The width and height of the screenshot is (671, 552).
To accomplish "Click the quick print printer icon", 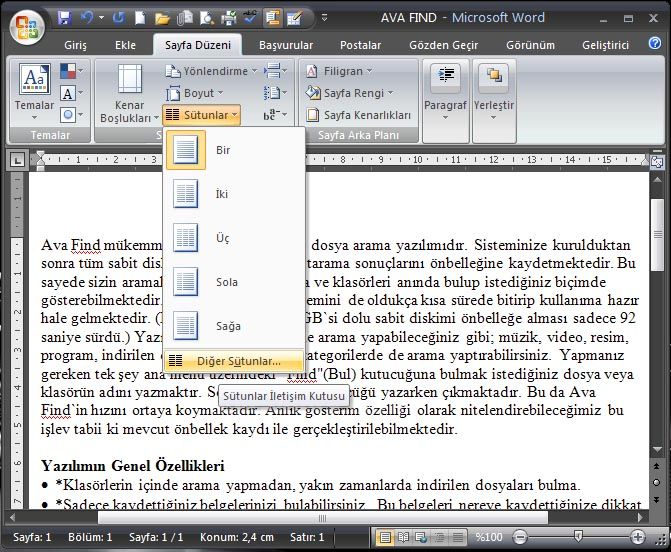I will coord(229,18).
